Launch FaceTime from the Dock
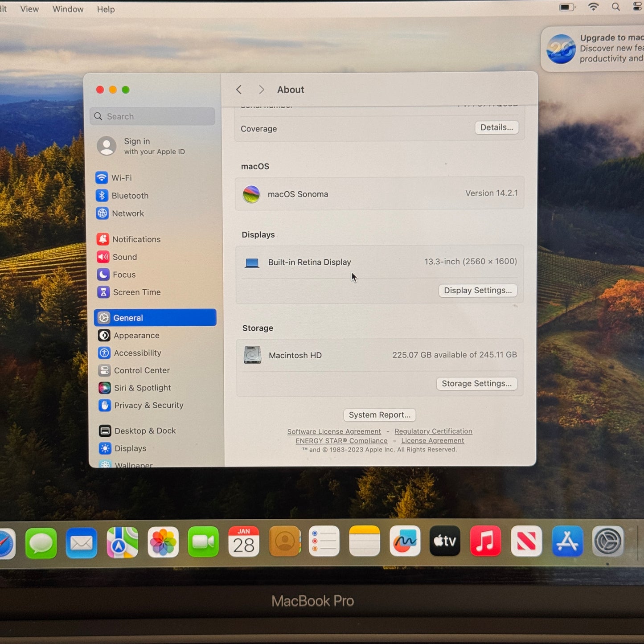Image resolution: width=644 pixels, height=644 pixels. tap(203, 542)
